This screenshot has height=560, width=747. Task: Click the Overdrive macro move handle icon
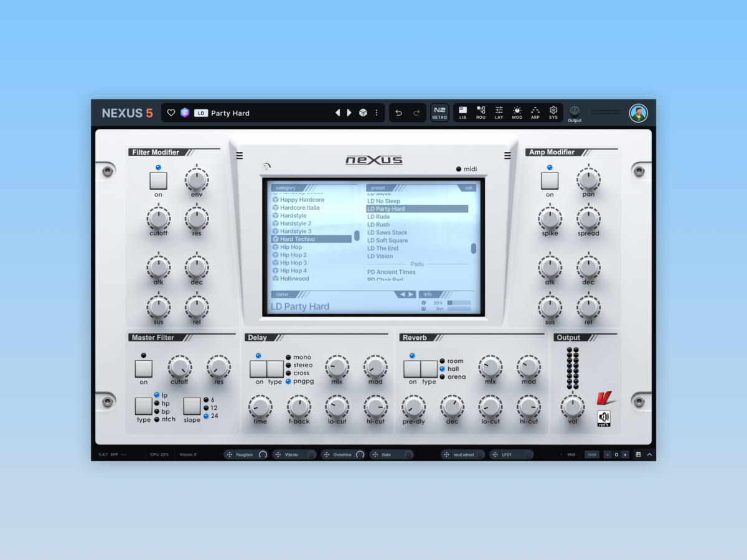pyautogui.click(x=327, y=455)
